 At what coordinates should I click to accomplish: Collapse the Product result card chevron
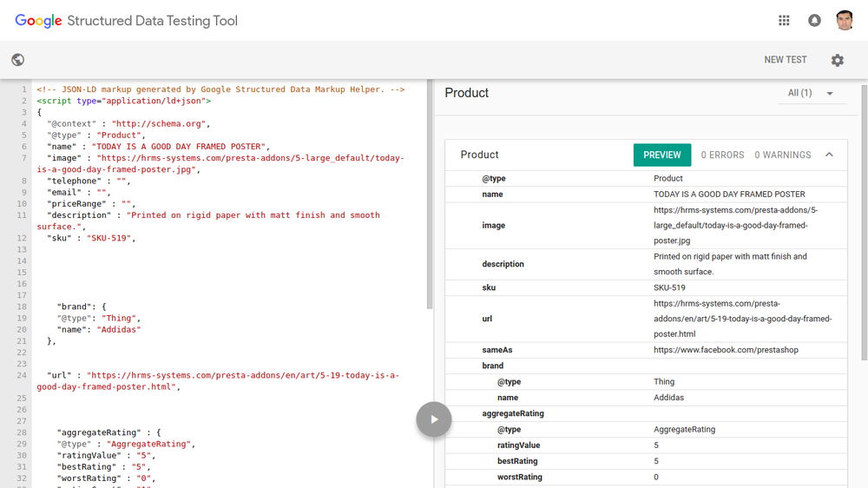tap(829, 155)
